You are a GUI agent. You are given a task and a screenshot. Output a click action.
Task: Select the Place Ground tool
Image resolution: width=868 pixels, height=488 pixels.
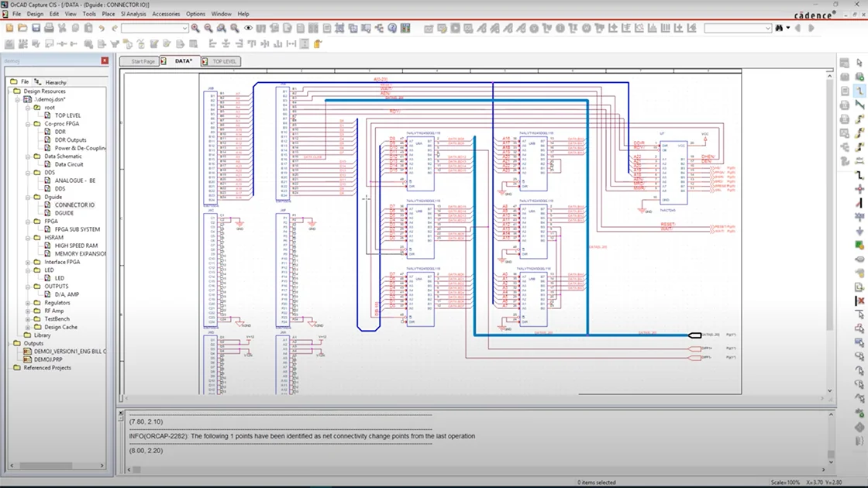857,230
